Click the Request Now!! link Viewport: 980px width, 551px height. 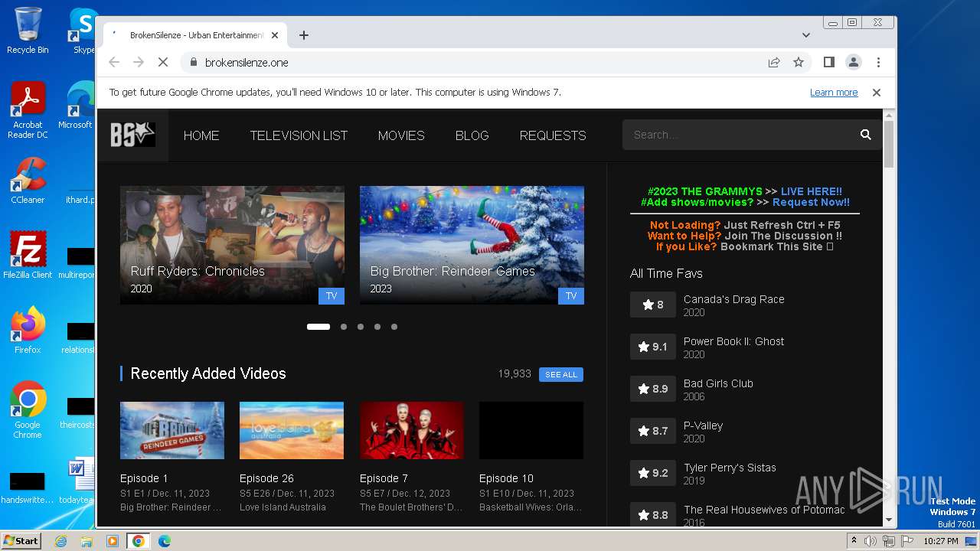click(811, 202)
